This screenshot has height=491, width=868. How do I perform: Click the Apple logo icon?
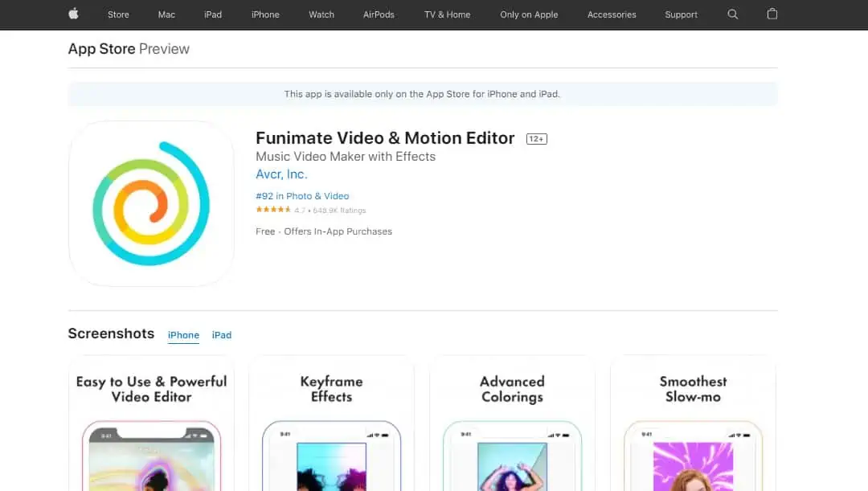(x=74, y=14)
